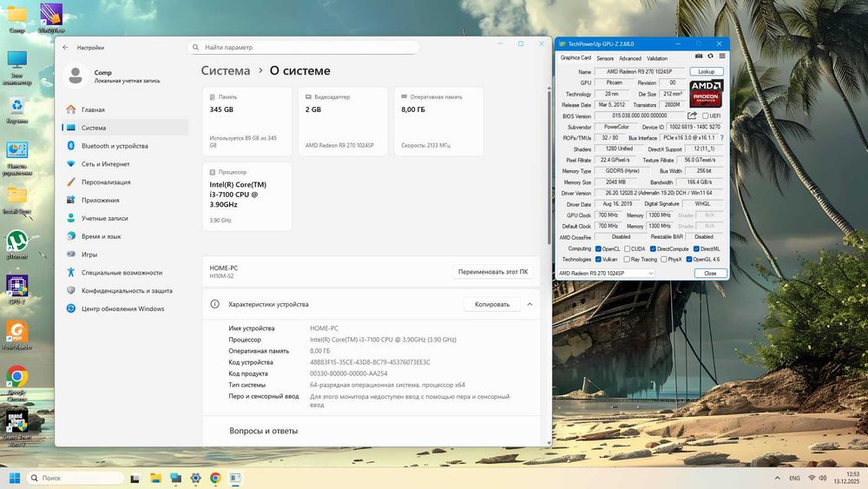Viewport: 868px width, 489px height.
Task: Click the GPU-Z refresh icon
Action: pyautogui.click(x=711, y=57)
